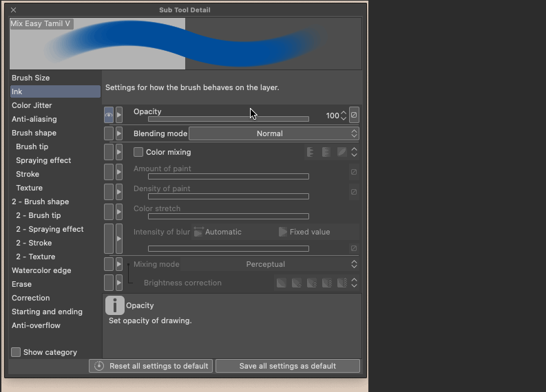Image resolution: width=546 pixels, height=392 pixels.
Task: Expand the Opacity row options arrow
Action: point(119,115)
